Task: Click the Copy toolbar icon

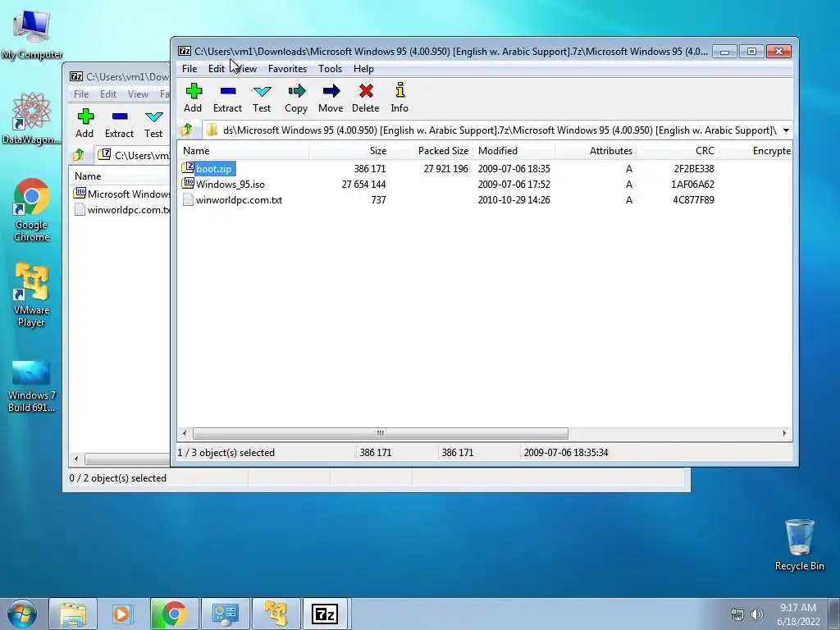Action: (296, 91)
